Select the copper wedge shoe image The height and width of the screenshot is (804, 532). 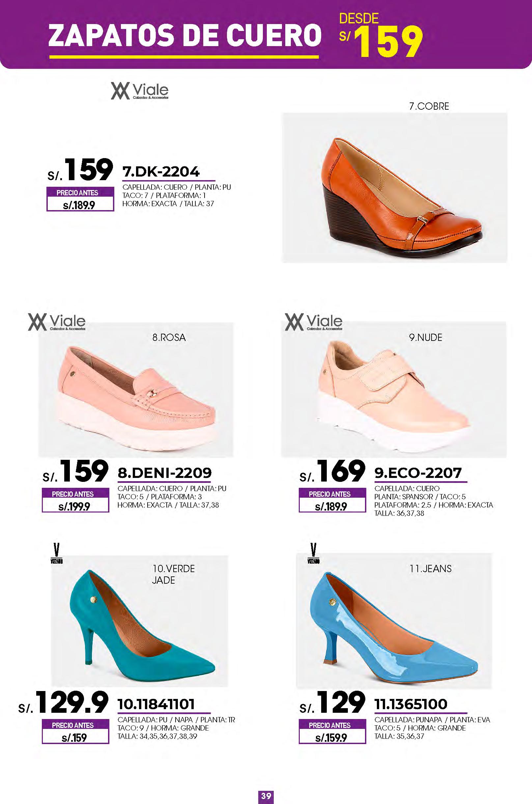395,188
